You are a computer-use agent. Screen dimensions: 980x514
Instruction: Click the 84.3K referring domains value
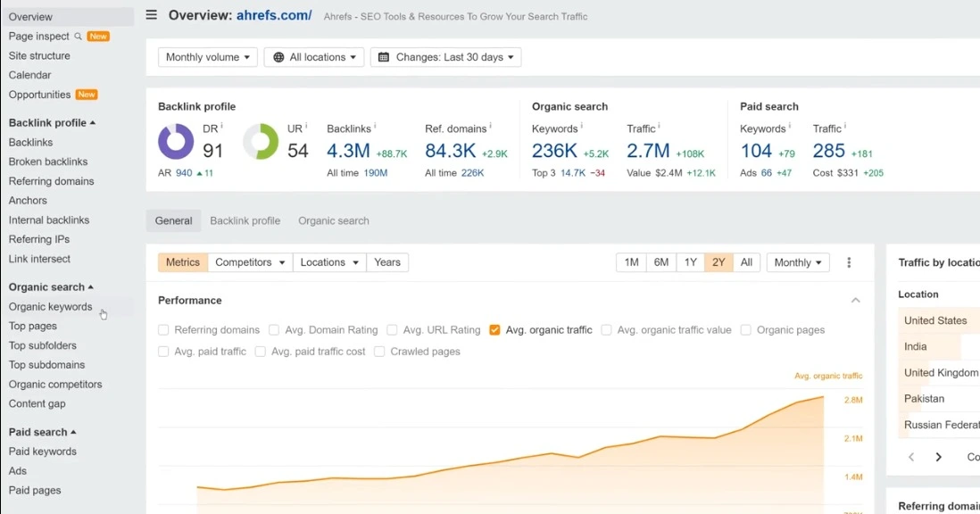point(450,151)
